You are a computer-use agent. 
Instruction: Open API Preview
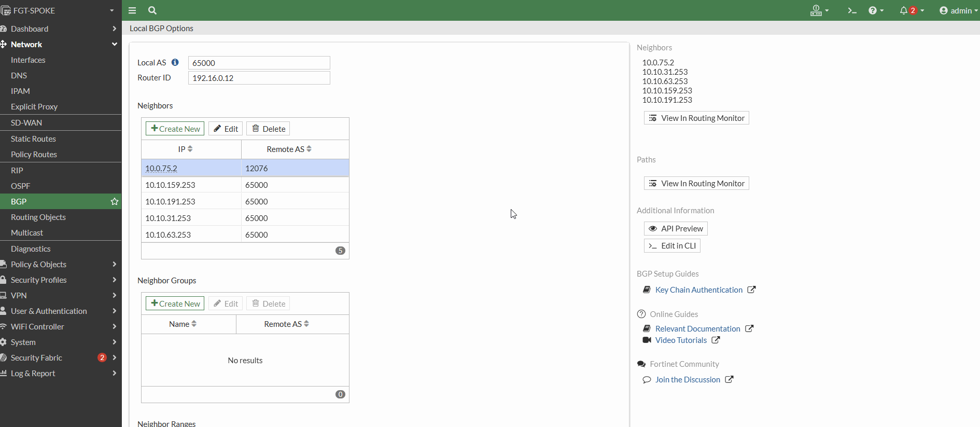click(676, 228)
